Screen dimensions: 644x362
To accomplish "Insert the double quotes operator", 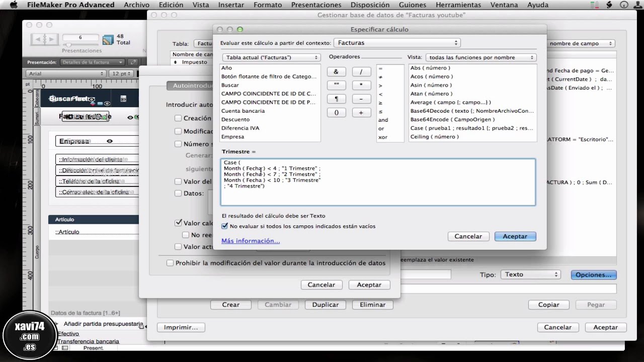I will pyautogui.click(x=336, y=85).
